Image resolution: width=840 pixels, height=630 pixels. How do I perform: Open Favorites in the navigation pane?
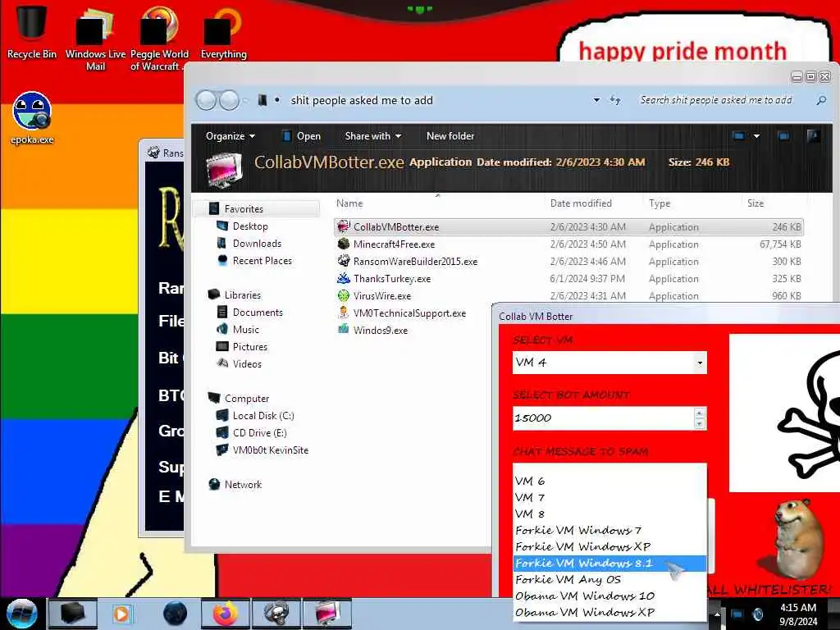(x=244, y=209)
